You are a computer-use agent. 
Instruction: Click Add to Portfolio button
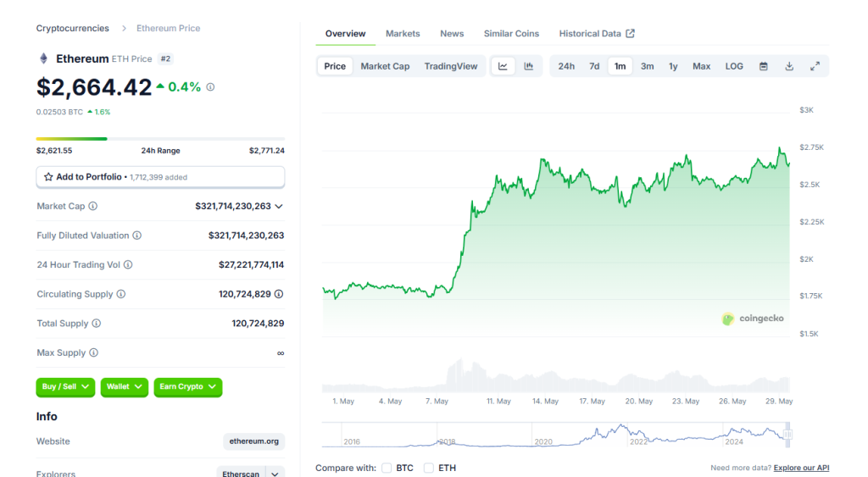(160, 177)
